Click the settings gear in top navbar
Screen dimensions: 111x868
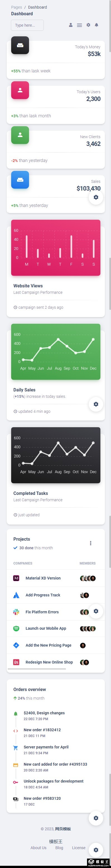coord(88,25)
